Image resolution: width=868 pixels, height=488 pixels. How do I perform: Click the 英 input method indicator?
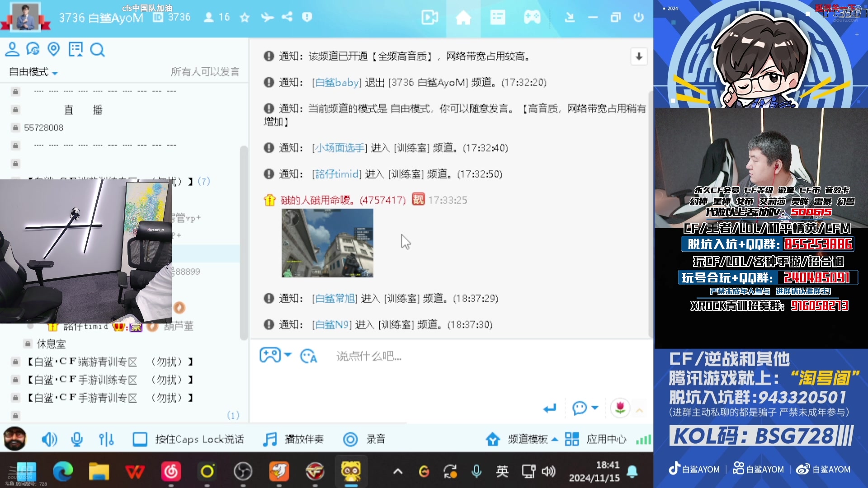click(502, 472)
